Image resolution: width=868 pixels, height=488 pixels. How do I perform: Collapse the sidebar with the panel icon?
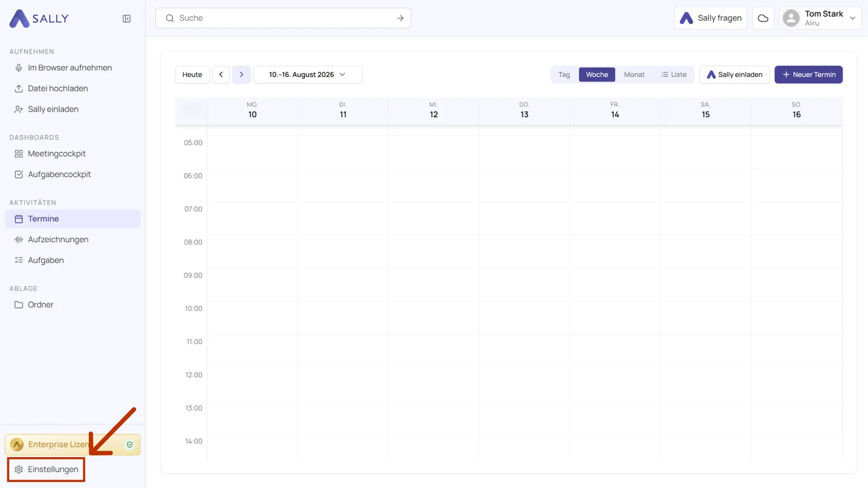pyautogui.click(x=126, y=19)
